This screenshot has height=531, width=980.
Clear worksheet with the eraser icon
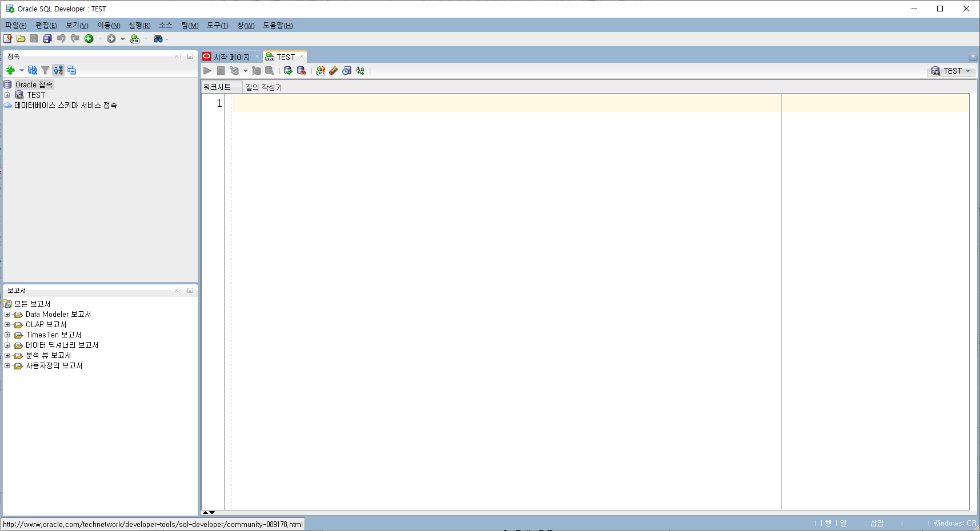334,71
